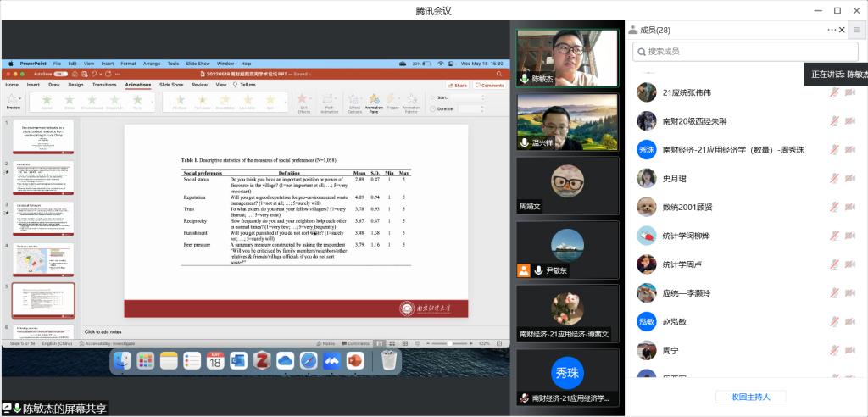
Task: Click the Tencent Meeting icon in the Dock
Action: (331, 361)
